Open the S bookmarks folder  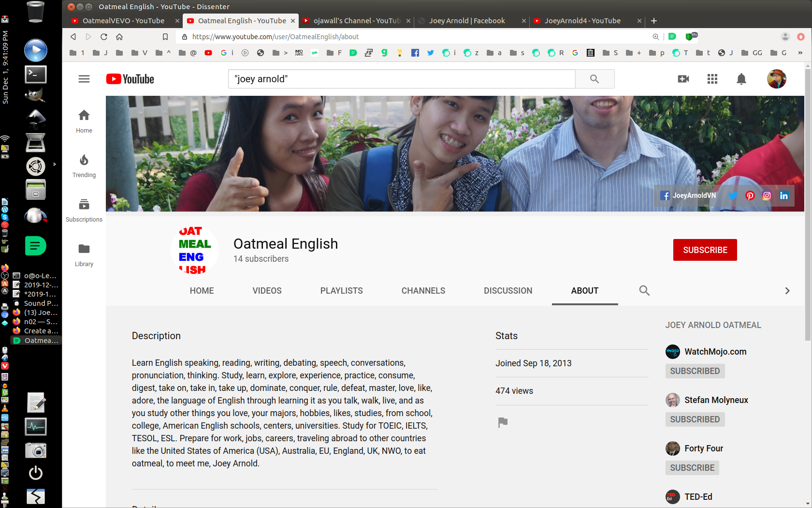click(610, 53)
